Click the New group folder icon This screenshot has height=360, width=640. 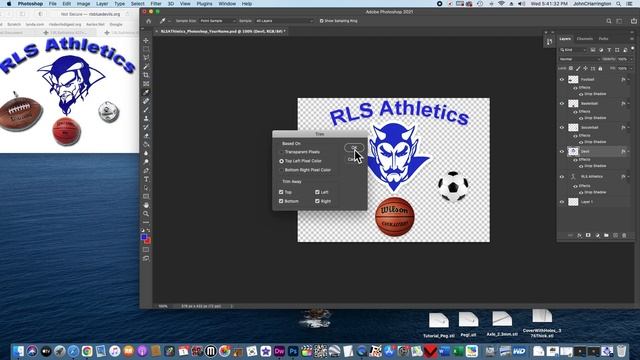[606, 236]
